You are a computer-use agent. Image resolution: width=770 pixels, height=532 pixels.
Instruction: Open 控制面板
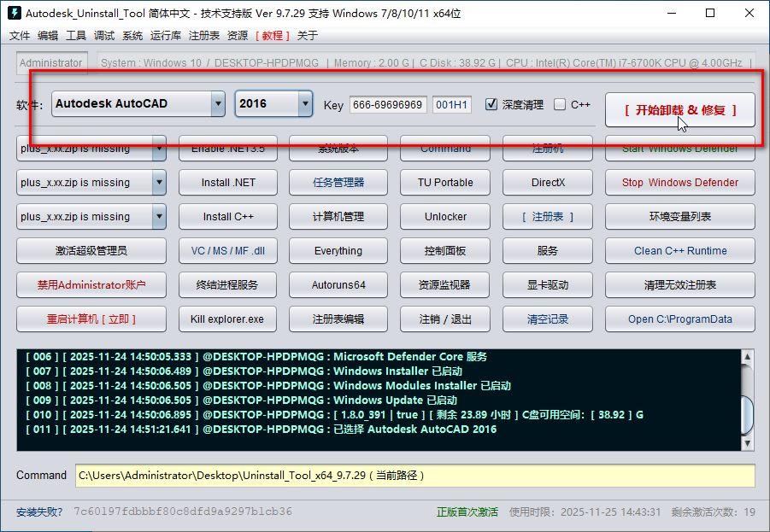click(445, 251)
